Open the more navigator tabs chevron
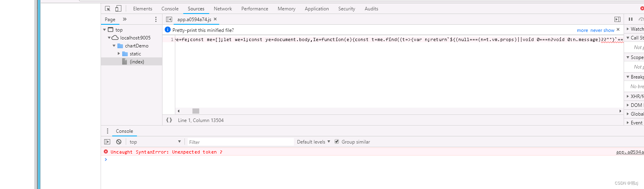Image resolution: width=644 pixels, height=189 pixels. [x=125, y=19]
